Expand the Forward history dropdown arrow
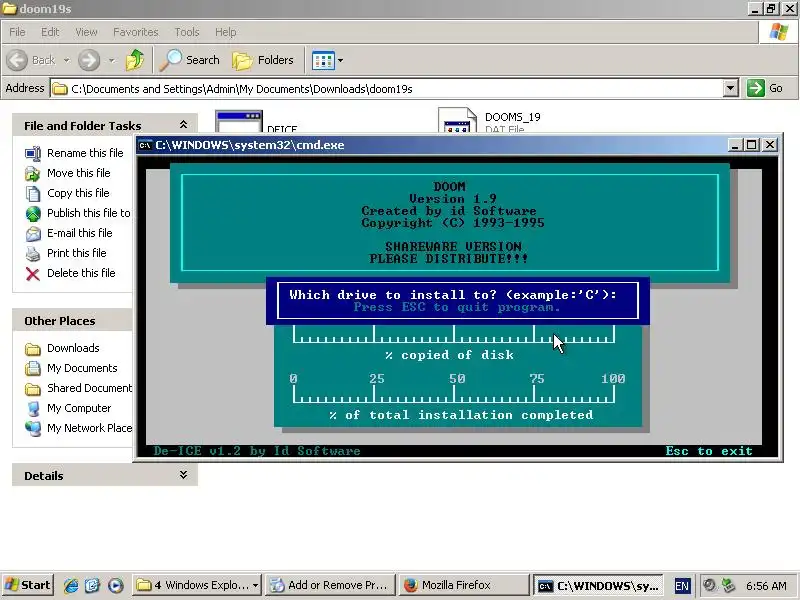The image size is (800, 600). click(112, 60)
